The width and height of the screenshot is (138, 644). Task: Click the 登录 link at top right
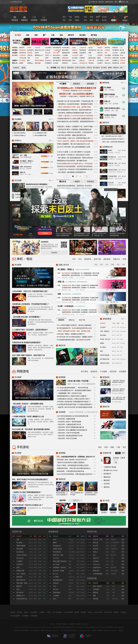tap(123, 2)
